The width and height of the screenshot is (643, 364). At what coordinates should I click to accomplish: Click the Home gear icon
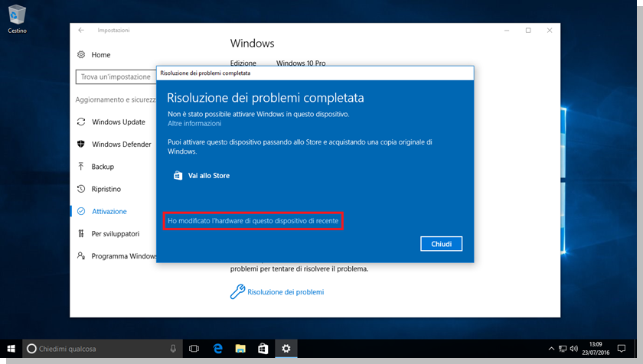(x=81, y=54)
